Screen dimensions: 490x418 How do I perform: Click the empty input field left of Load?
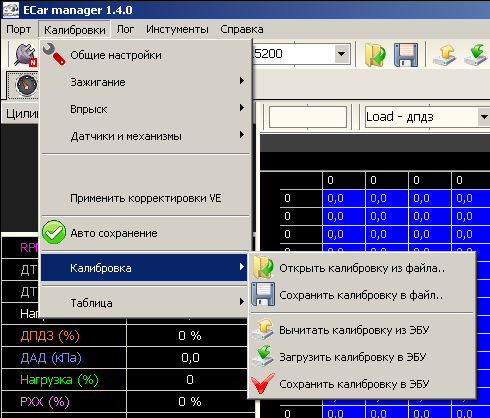point(308,117)
